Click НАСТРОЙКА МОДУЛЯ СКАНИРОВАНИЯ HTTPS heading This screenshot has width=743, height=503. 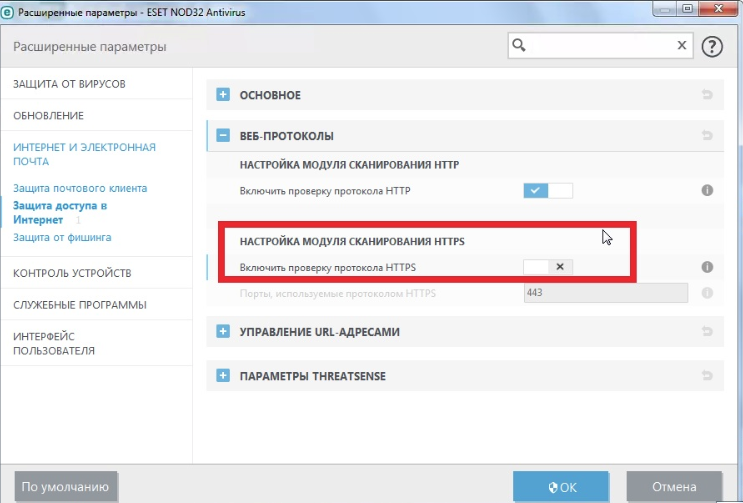352,242
